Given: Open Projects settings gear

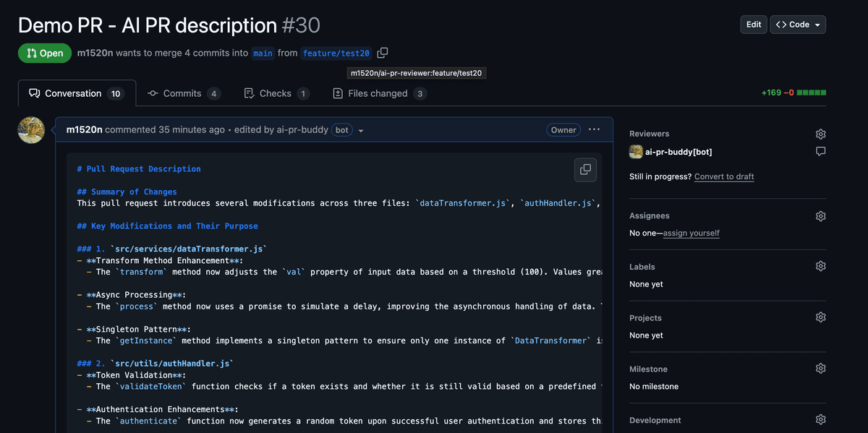Looking at the screenshot, I should (x=820, y=317).
